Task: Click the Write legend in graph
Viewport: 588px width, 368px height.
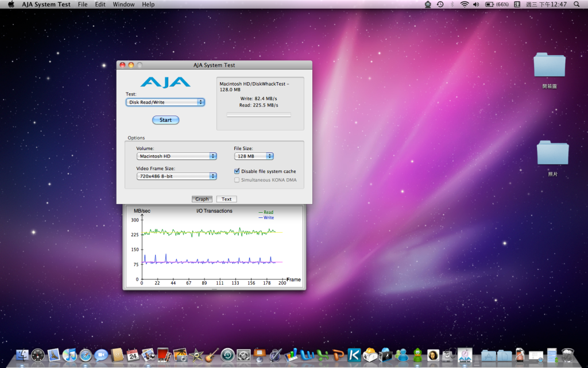Action: click(x=266, y=217)
